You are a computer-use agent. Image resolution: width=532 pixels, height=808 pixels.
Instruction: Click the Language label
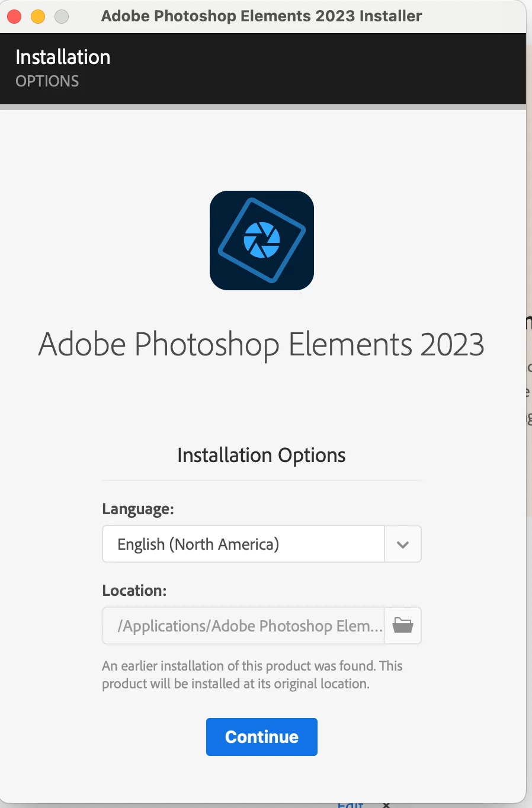[x=138, y=509]
